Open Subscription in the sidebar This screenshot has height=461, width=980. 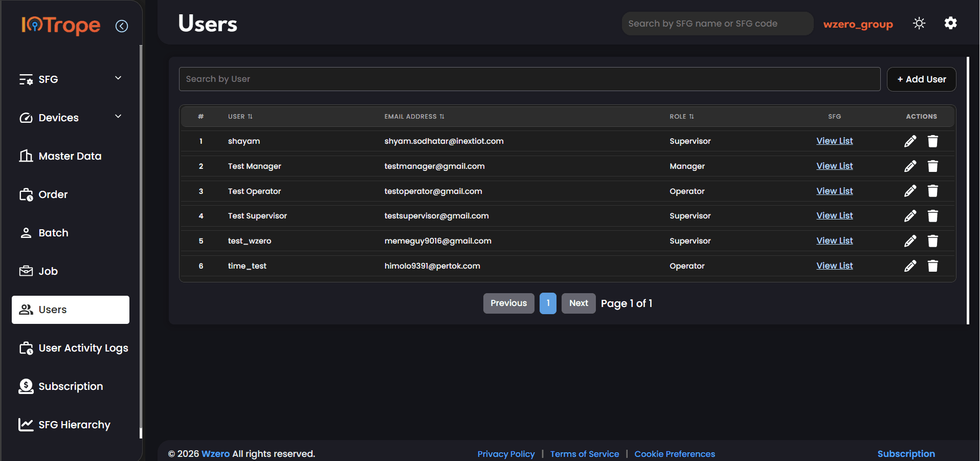71,386
